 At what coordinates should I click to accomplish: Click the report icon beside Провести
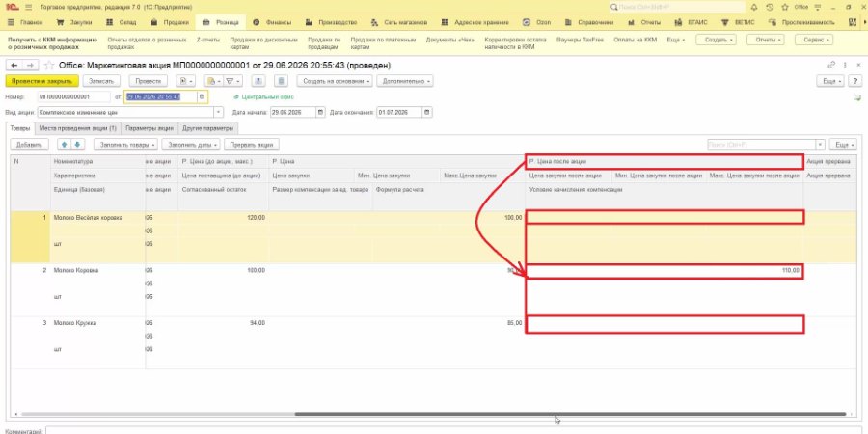coord(185,81)
